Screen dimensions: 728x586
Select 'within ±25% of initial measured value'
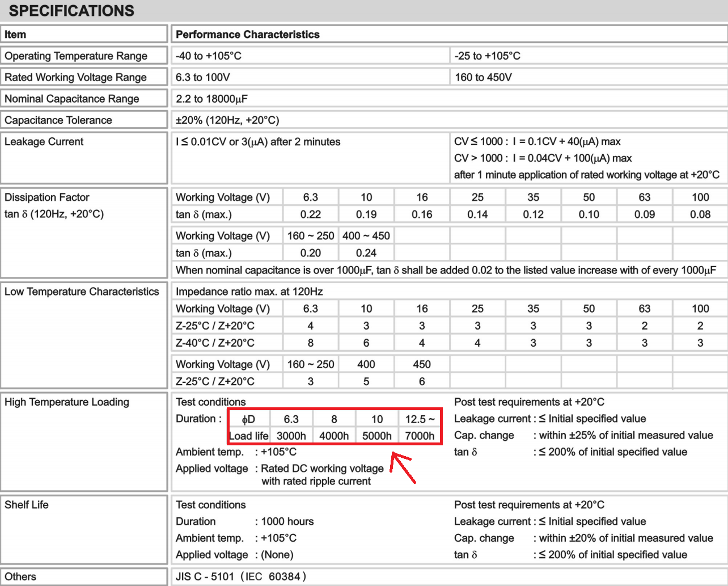tap(626, 435)
